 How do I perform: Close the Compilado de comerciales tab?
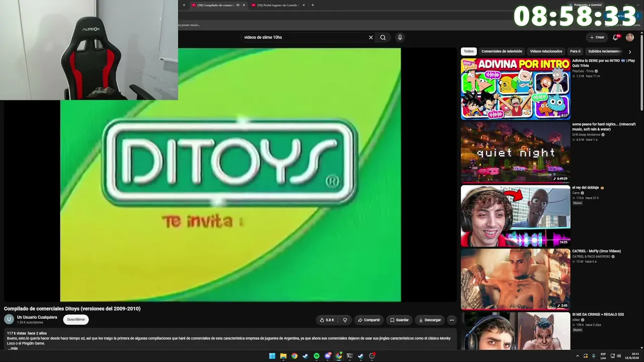click(x=244, y=5)
